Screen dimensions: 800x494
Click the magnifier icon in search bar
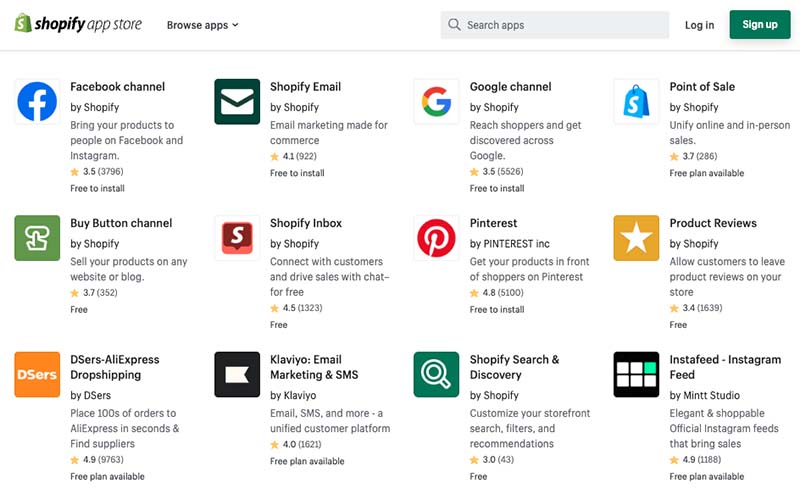(454, 24)
